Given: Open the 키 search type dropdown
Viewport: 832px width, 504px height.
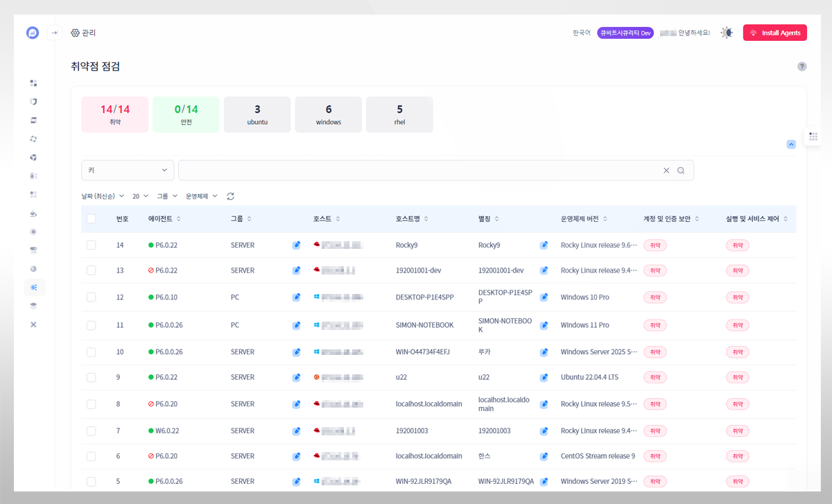Looking at the screenshot, I should point(128,171).
